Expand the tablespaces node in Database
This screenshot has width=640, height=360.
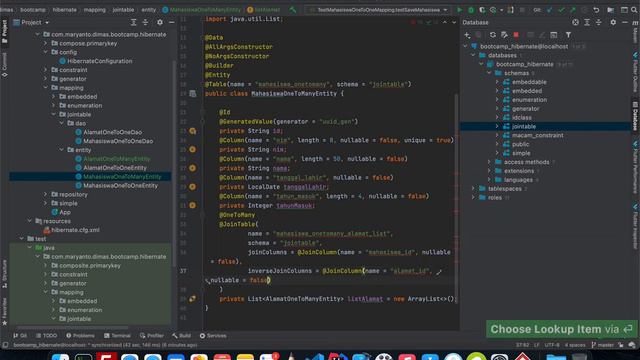click(x=473, y=189)
